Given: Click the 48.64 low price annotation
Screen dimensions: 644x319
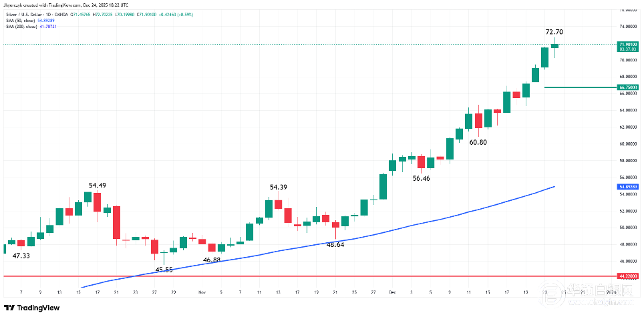Looking at the screenshot, I should [x=335, y=245].
